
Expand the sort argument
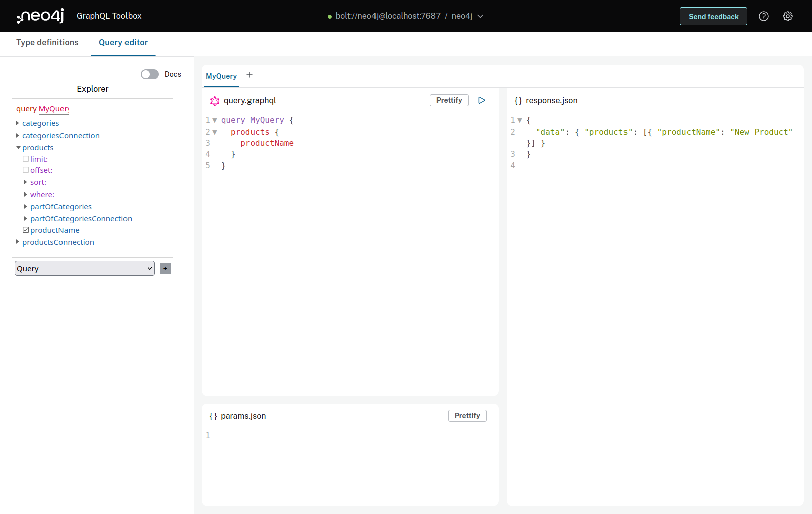tap(26, 182)
